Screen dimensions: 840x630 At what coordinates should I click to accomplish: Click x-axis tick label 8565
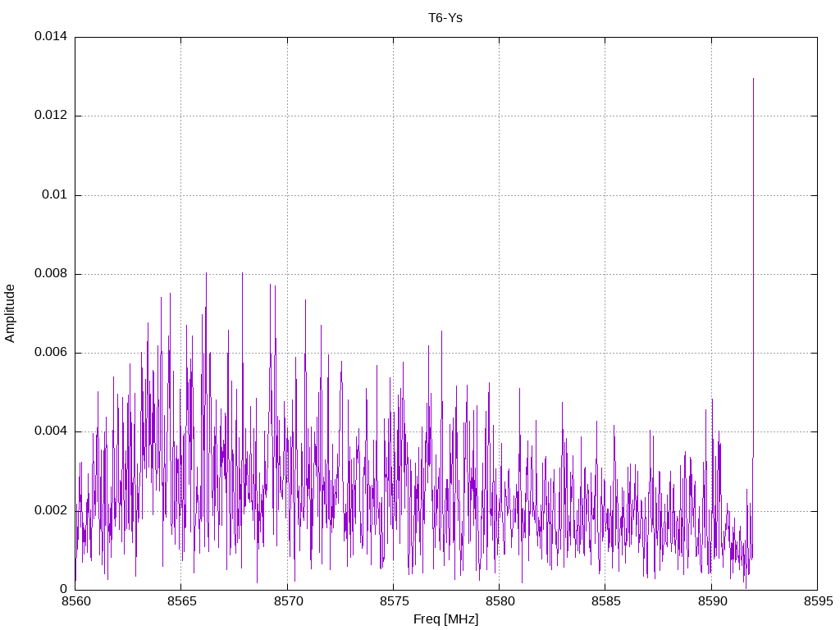pyautogui.click(x=181, y=601)
